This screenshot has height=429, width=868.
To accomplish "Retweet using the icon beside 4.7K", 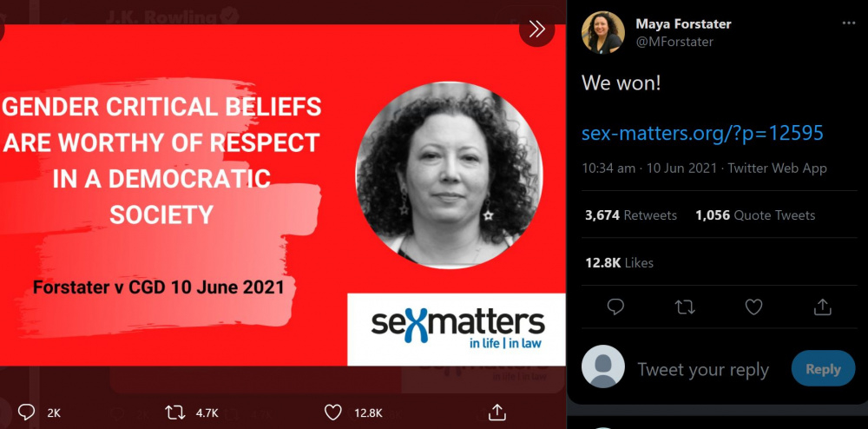I will [x=175, y=412].
